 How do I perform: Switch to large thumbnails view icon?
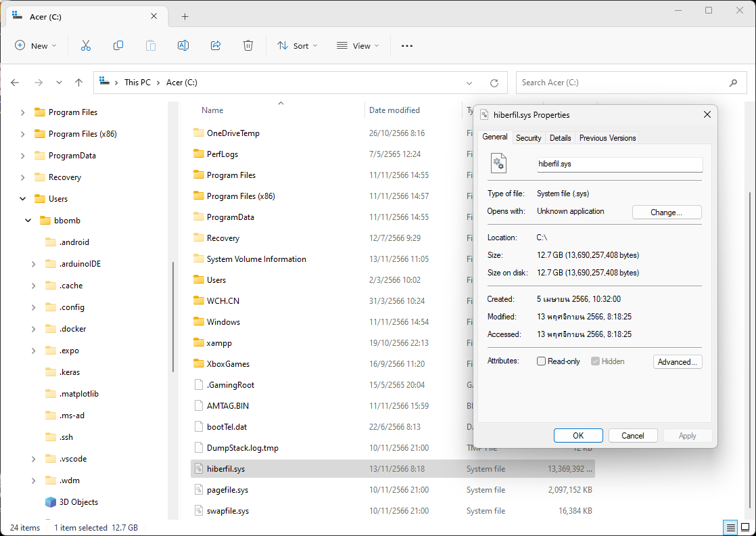click(745, 527)
